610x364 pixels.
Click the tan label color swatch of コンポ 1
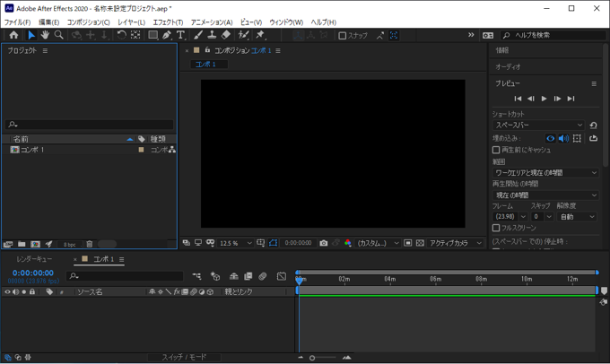click(x=141, y=150)
